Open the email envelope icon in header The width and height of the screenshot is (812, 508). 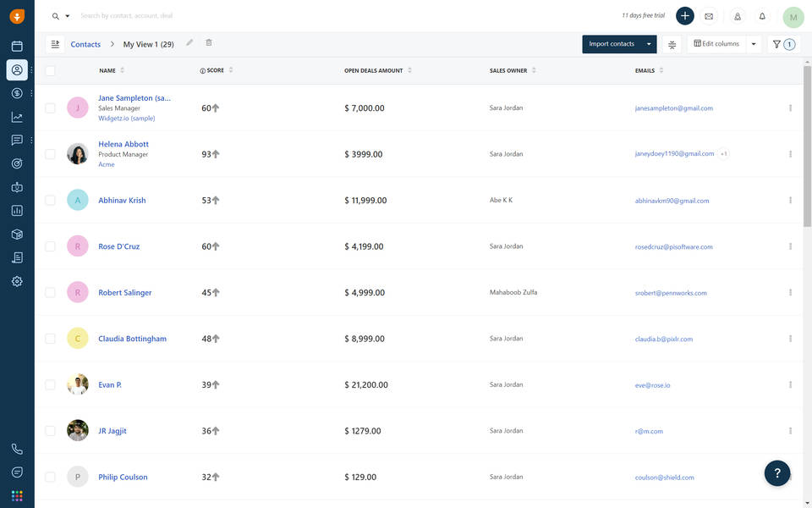(709, 16)
